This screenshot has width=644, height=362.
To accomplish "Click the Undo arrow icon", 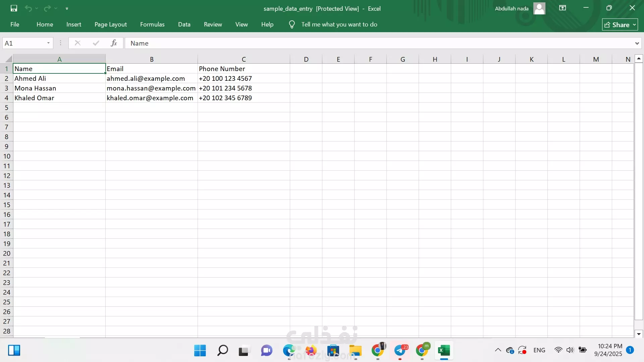I will click(28, 8).
